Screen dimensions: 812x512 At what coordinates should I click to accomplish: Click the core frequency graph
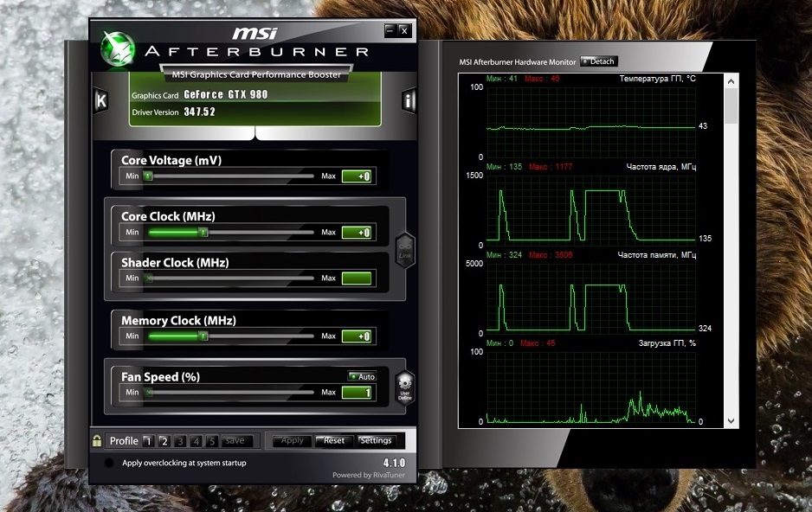point(591,210)
